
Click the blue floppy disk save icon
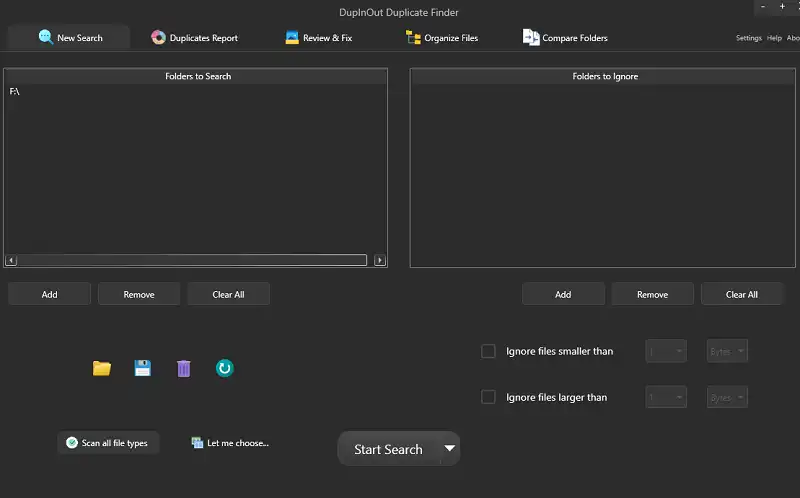click(142, 368)
